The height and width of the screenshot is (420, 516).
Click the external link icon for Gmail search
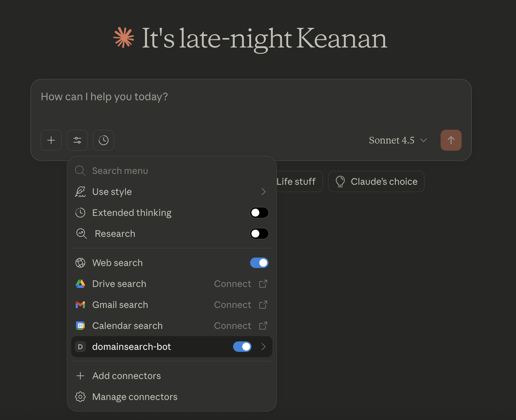263,305
